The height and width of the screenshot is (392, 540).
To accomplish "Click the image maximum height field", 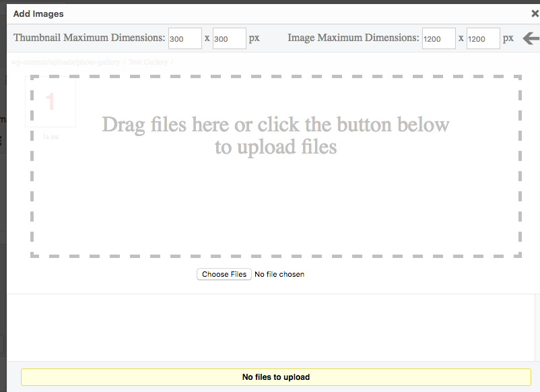I will click(483, 38).
